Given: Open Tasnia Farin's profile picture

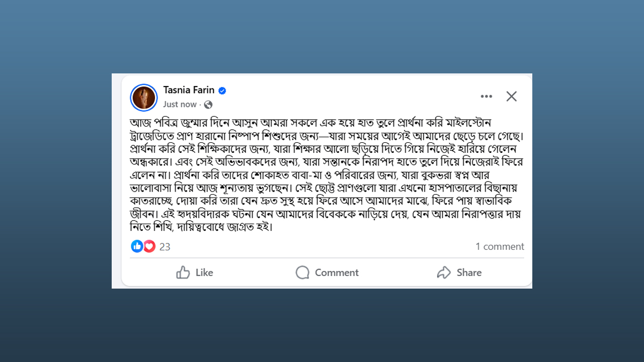Looking at the screenshot, I should [x=144, y=98].
